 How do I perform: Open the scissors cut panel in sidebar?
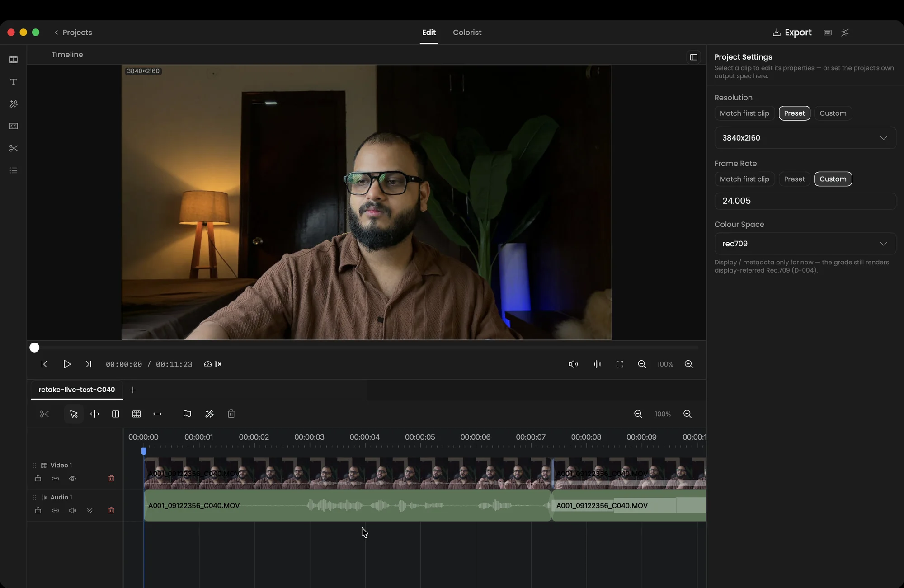click(x=14, y=148)
